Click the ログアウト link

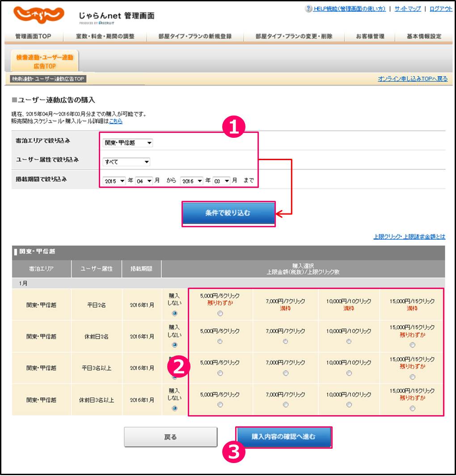coord(440,9)
